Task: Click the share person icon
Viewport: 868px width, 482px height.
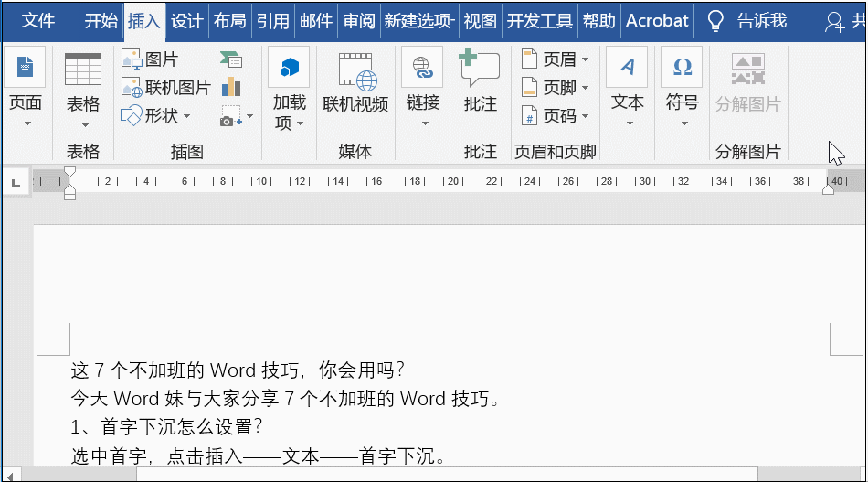Action: click(834, 22)
